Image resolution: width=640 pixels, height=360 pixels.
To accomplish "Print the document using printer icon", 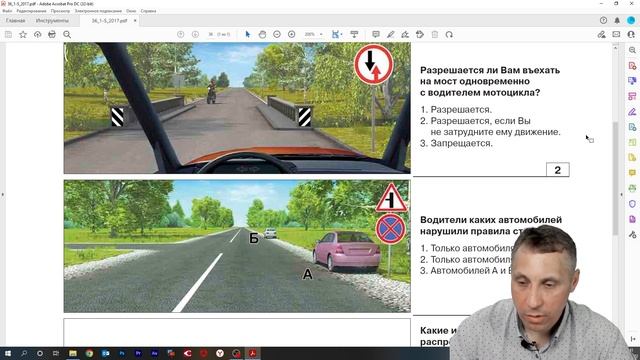I will coord(52,35).
